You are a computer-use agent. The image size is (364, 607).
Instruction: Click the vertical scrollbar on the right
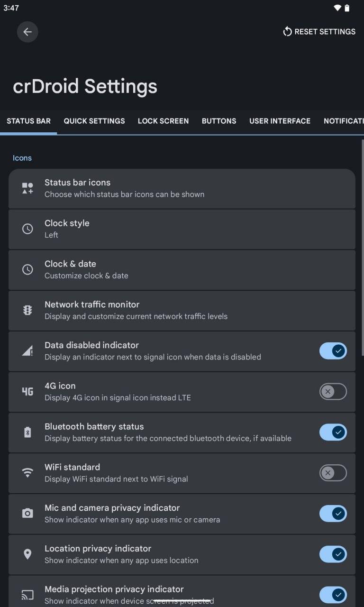point(363,247)
